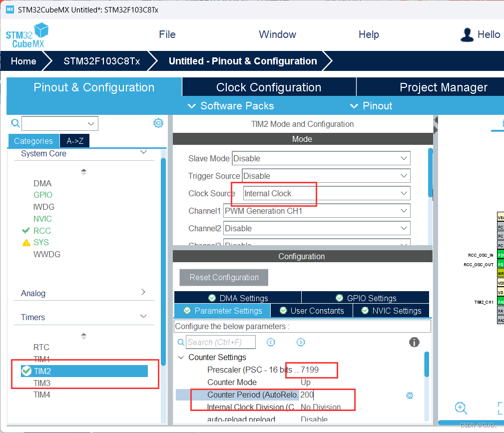This screenshot has width=504, height=433.
Task: Click zoom-in magnifier icon in pinout view
Action: click(x=461, y=408)
